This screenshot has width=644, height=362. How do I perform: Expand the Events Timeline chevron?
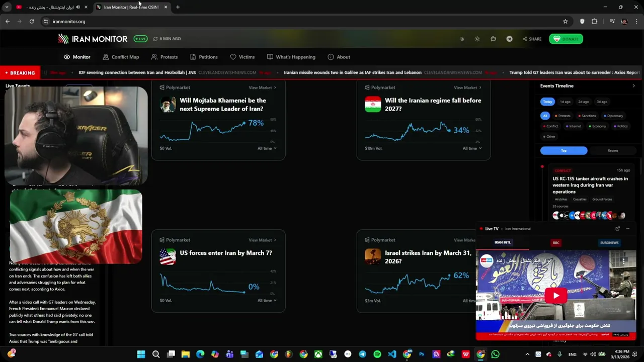click(633, 86)
